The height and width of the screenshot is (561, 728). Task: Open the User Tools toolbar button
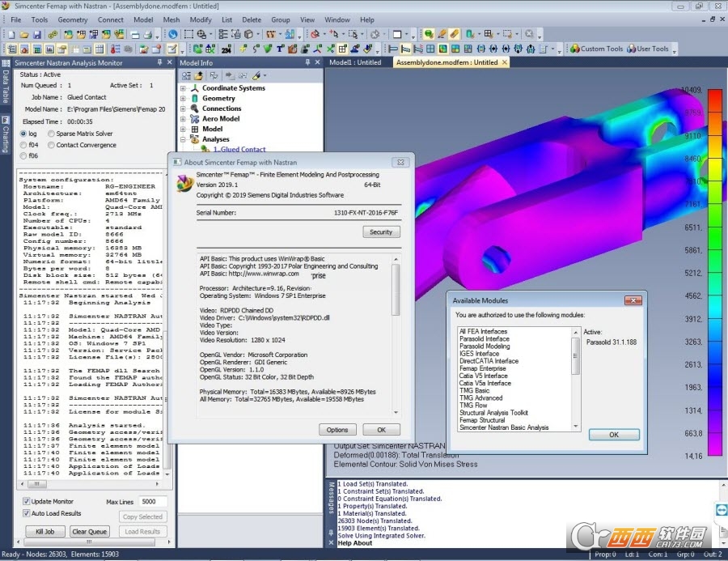pyautogui.click(x=648, y=49)
